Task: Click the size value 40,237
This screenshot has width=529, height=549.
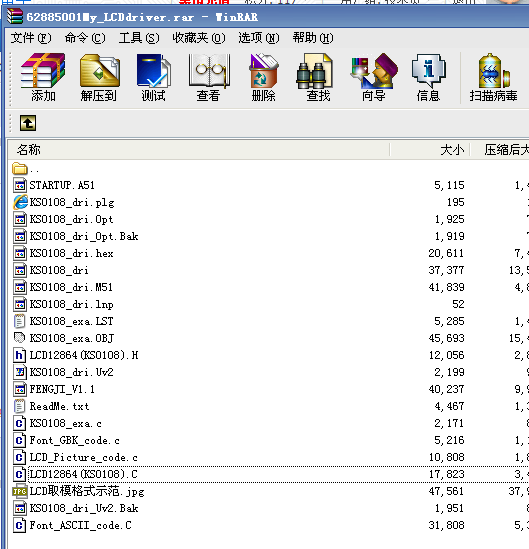Action: click(446, 389)
